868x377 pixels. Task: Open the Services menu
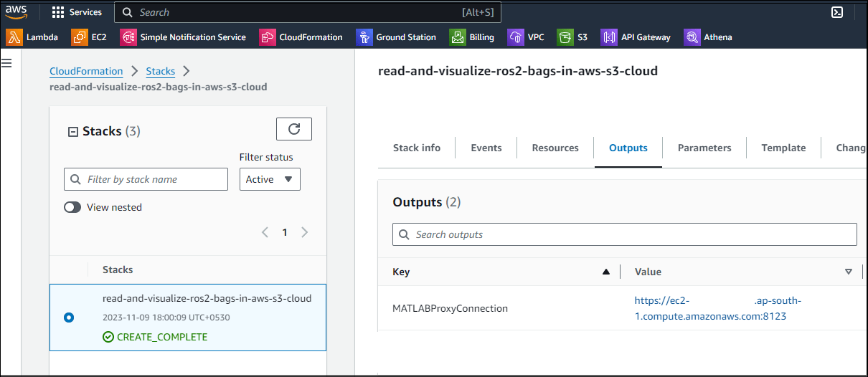tap(77, 12)
